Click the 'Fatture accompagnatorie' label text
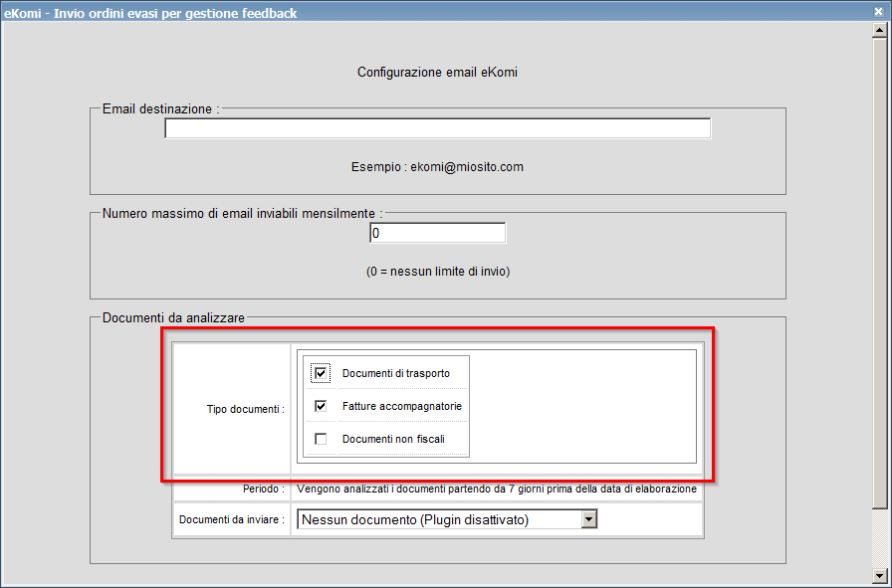The width and height of the screenshot is (892, 588). [401, 406]
